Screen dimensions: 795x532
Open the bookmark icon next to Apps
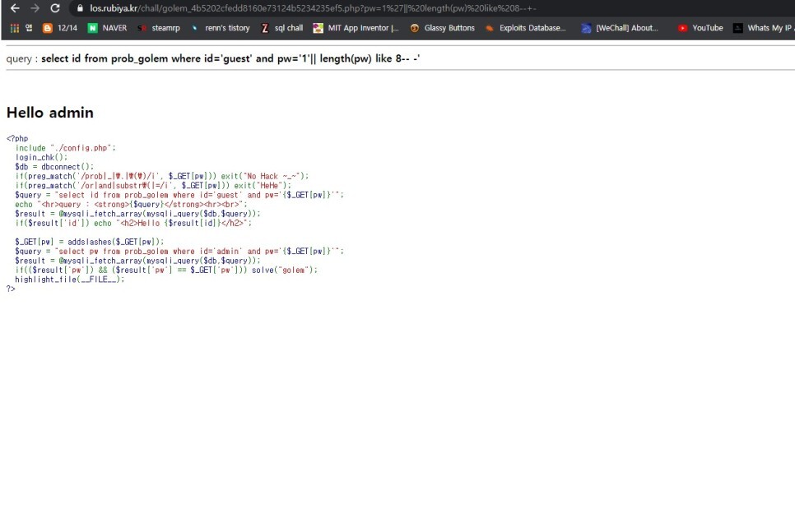[x=29, y=28]
